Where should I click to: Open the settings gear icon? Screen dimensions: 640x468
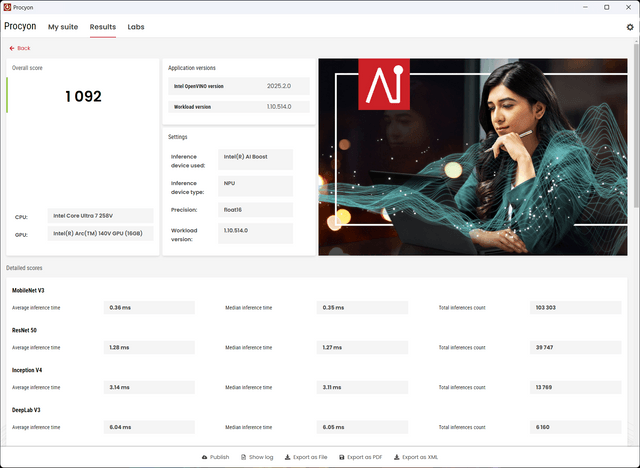click(630, 27)
